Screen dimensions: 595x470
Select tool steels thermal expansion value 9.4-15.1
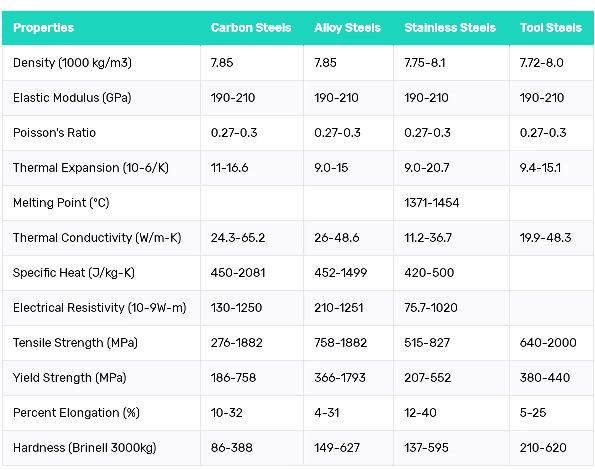(540, 168)
